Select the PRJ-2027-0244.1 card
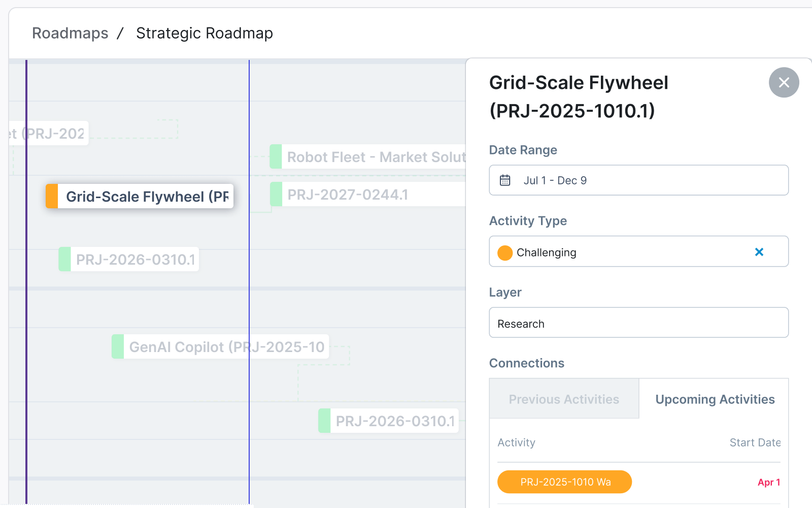This screenshot has width=812, height=508. tap(368, 194)
